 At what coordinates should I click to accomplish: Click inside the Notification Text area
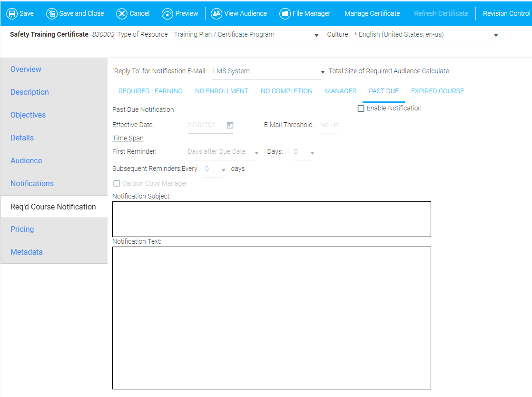tap(271, 318)
